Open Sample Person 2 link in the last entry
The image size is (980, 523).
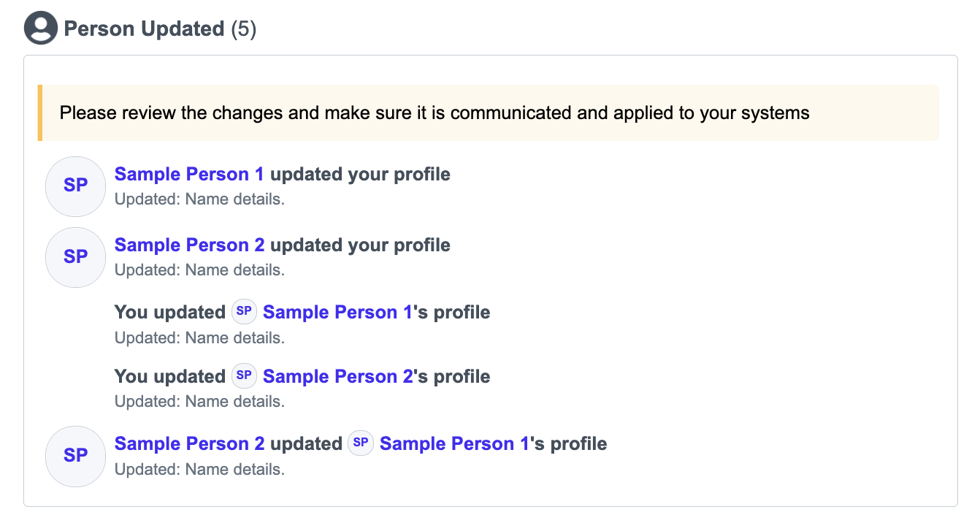[189, 444]
